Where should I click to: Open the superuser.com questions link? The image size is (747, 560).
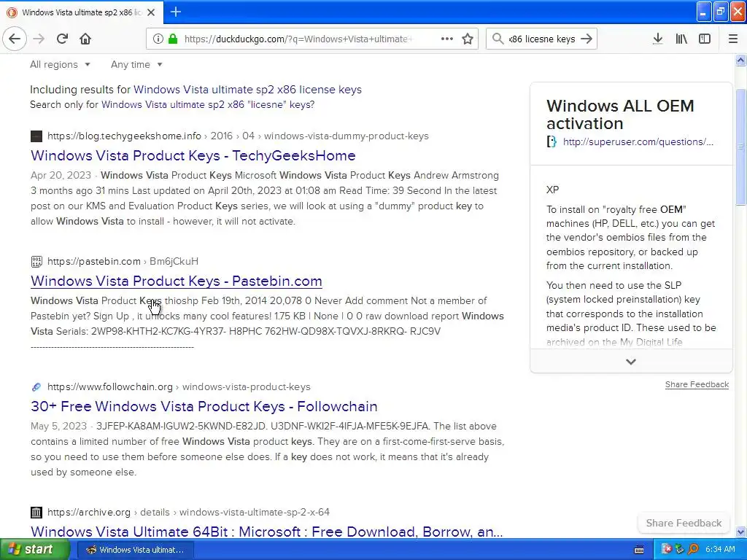click(638, 141)
